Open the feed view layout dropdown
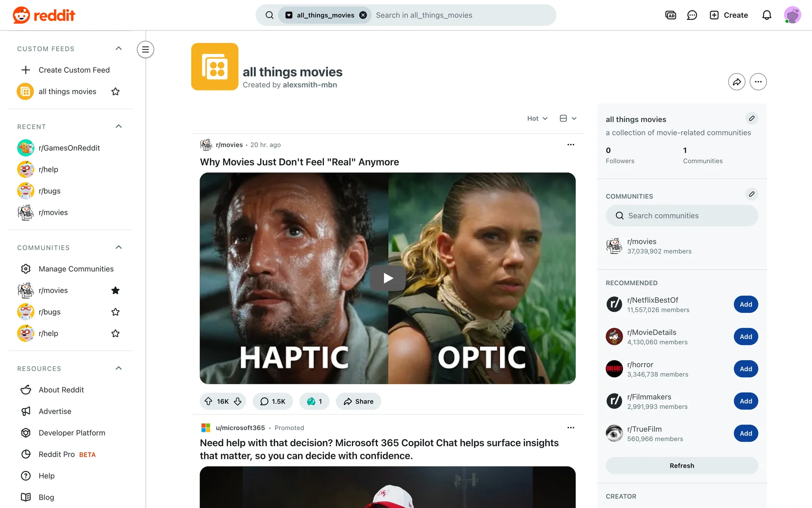This screenshot has height=508, width=812. coord(568,119)
